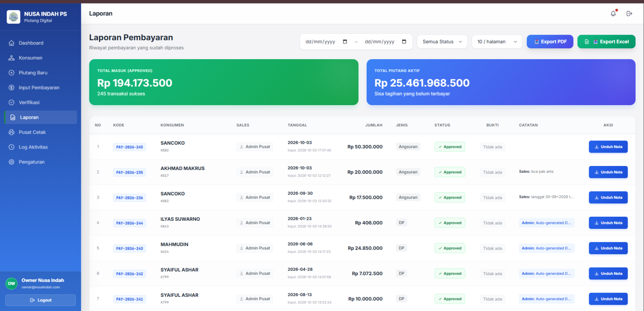Click consumer name ILYAS SUWARNO
Screen dimensions: 644x311
pos(180,219)
